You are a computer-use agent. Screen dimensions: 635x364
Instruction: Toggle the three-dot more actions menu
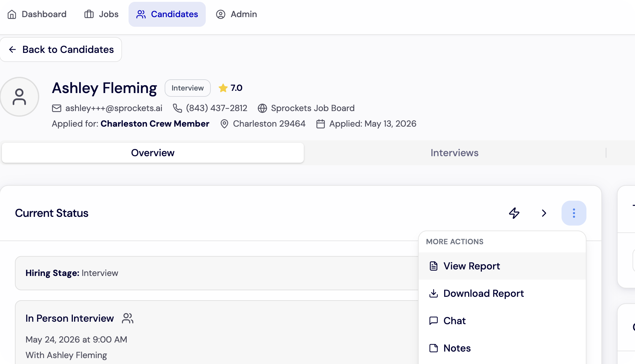574,213
